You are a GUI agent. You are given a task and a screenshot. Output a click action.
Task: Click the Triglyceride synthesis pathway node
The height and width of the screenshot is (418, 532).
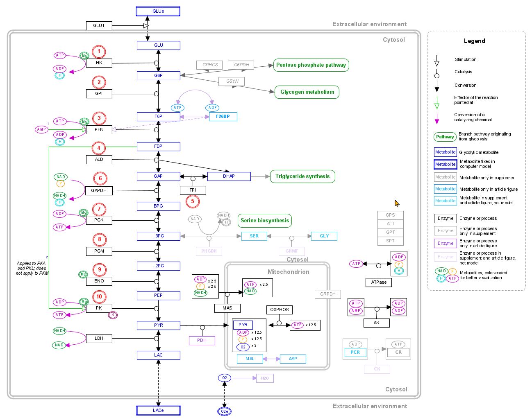coord(302,176)
